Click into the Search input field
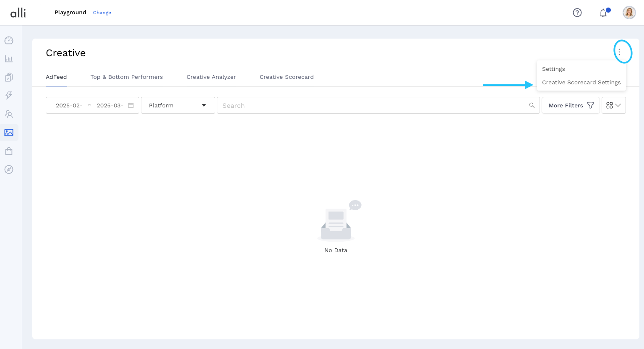This screenshot has width=644, height=349. point(373,105)
